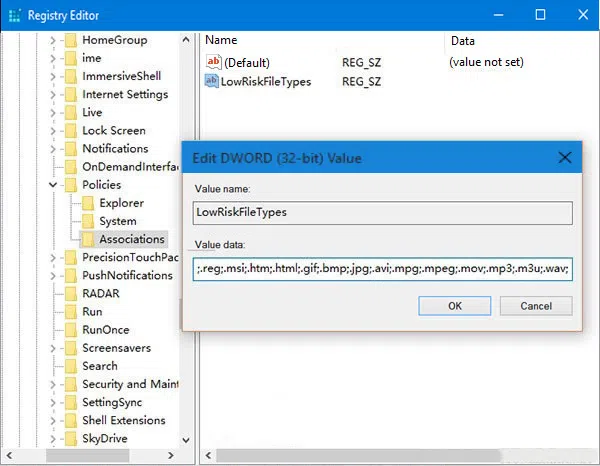600x466 pixels.
Task: Click the OnDemandInterface folder icon
Action: pyautogui.click(x=71, y=167)
